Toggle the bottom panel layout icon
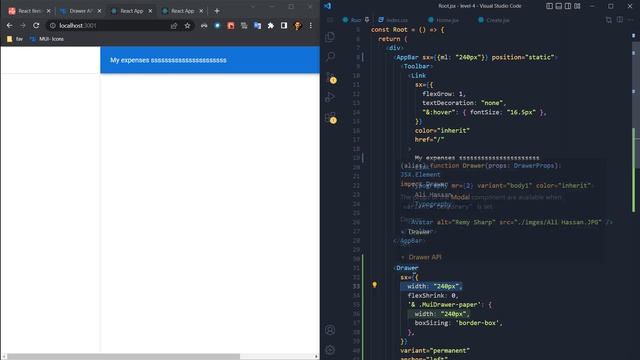The image size is (640, 360). coord(558,6)
